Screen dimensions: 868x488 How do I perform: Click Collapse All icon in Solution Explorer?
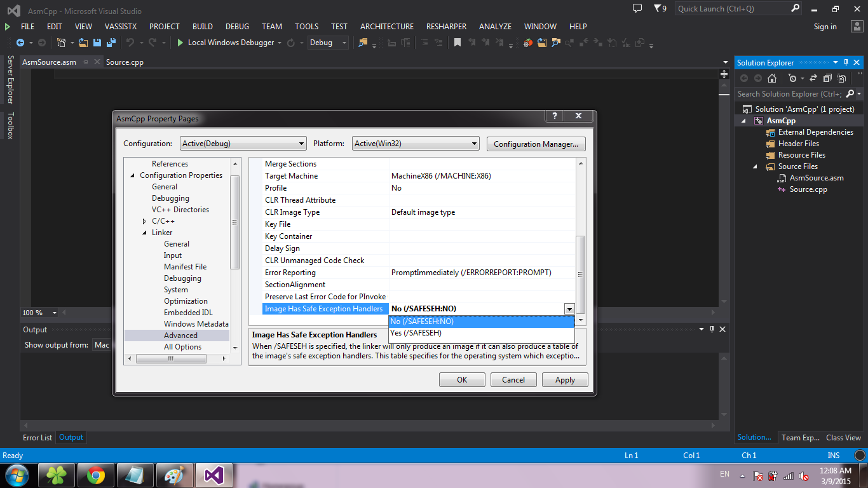click(827, 78)
